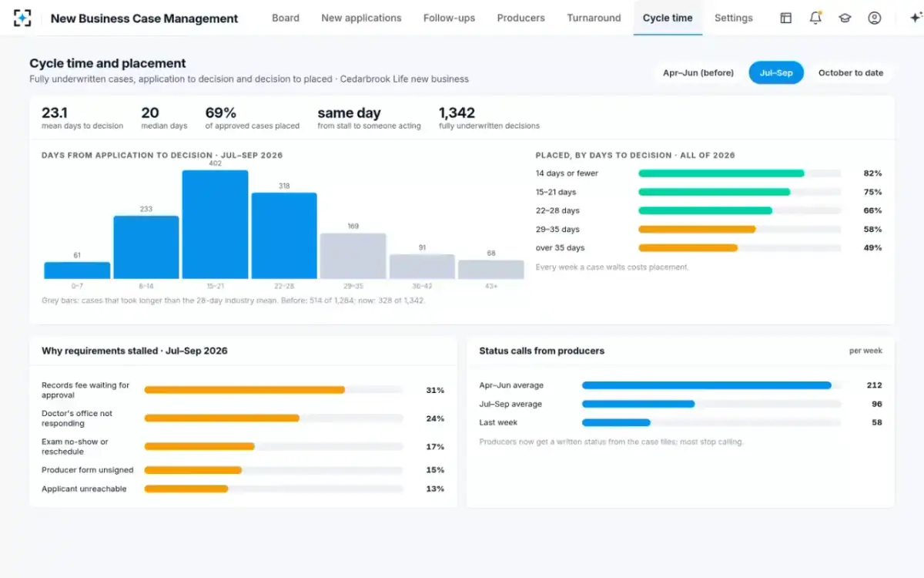Viewport: 924px width, 578px height.
Task: Click the 0–7 days histogram bar
Action: (77, 271)
